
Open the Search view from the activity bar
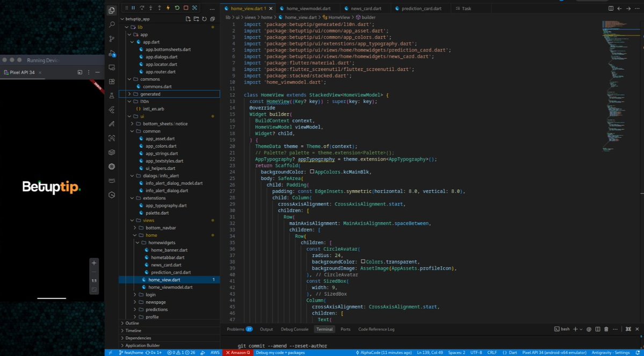(111, 24)
